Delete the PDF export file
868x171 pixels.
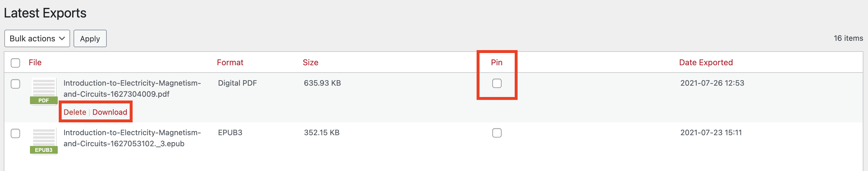pyautogui.click(x=75, y=112)
